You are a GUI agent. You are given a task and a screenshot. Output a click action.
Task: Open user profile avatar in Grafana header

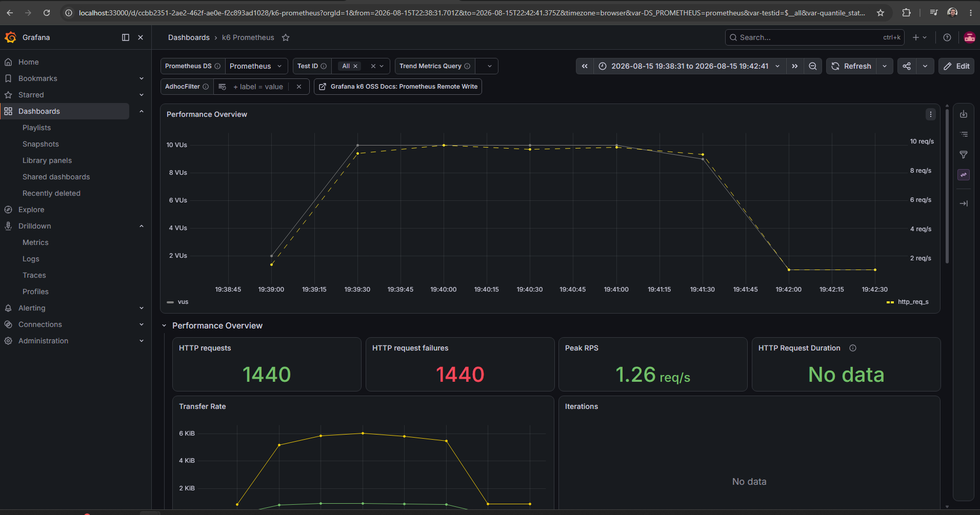click(x=969, y=37)
